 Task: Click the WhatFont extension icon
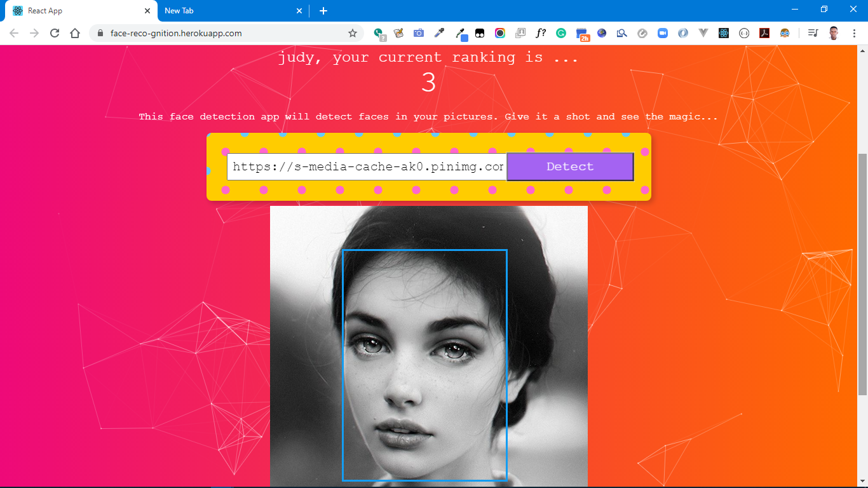(x=541, y=33)
